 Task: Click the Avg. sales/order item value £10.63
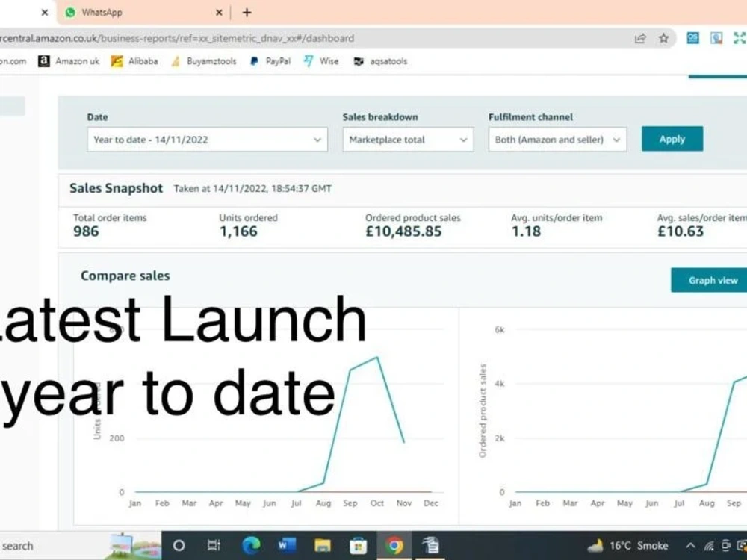pos(681,232)
